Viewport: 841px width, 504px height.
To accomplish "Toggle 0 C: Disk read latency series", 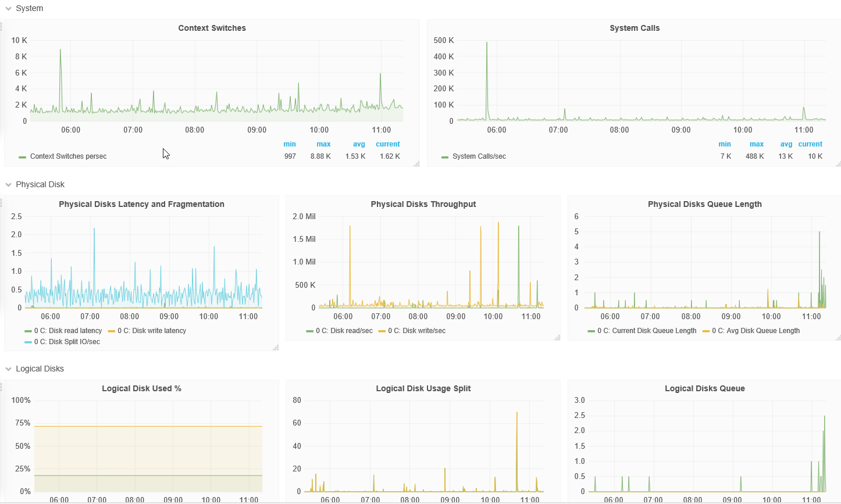I will (68, 331).
